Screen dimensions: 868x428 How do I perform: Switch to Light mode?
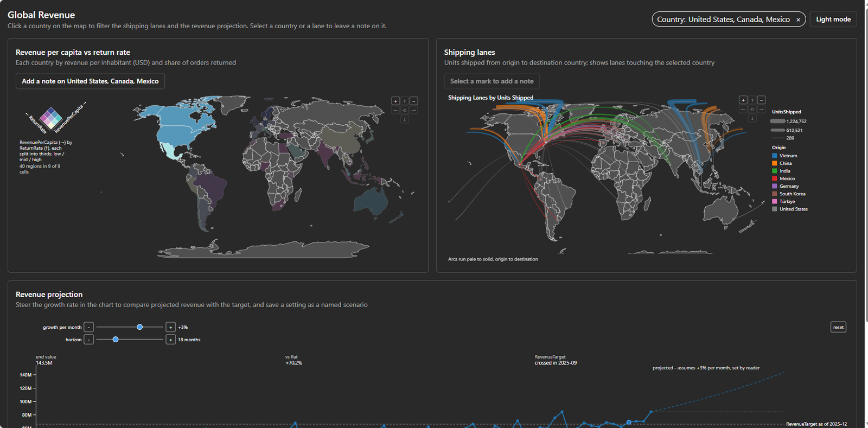pyautogui.click(x=833, y=19)
